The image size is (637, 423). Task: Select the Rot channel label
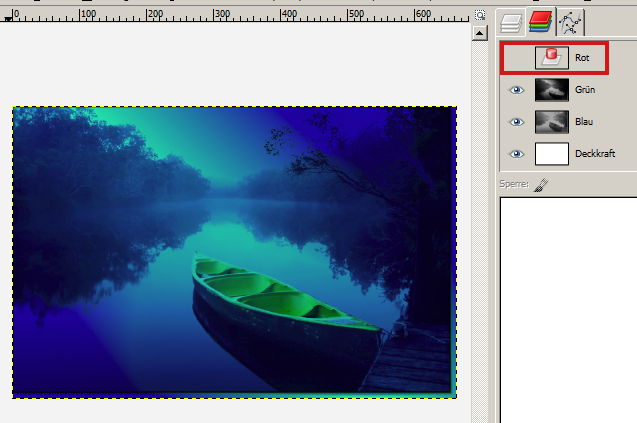click(x=582, y=58)
